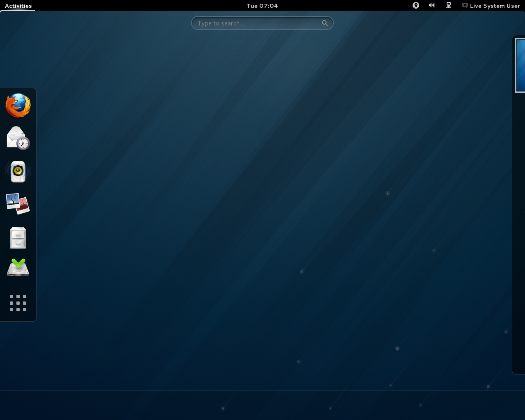Open the clock and calendar menu
The height and width of the screenshot is (420, 525).
pos(262,5)
